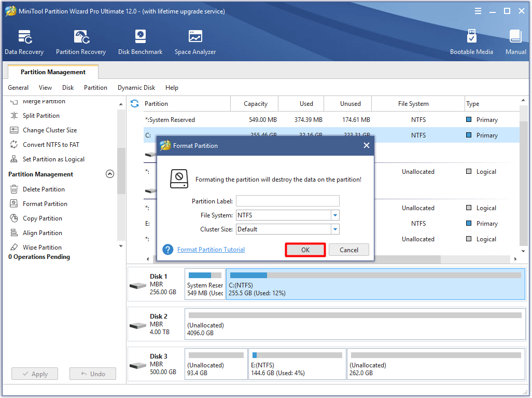Open the hamburger menu in title bar
This screenshot has width=532, height=398.
478,11
